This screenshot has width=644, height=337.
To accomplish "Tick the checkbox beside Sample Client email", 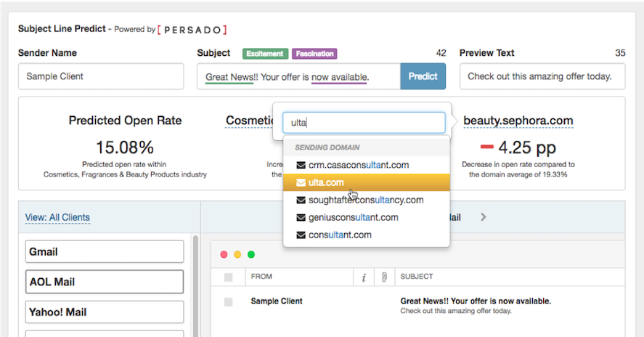I will coord(229,302).
